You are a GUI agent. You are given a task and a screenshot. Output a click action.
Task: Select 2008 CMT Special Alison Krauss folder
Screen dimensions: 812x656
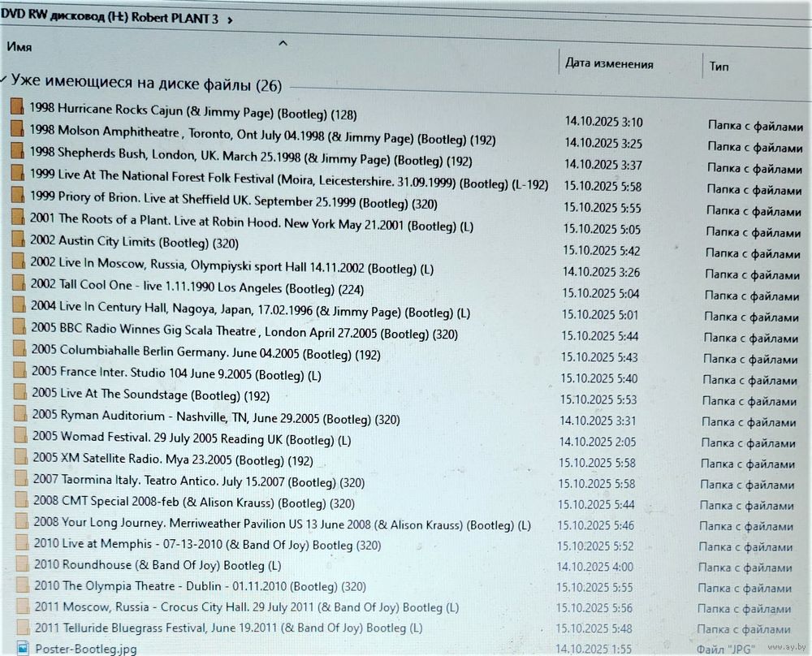193,503
